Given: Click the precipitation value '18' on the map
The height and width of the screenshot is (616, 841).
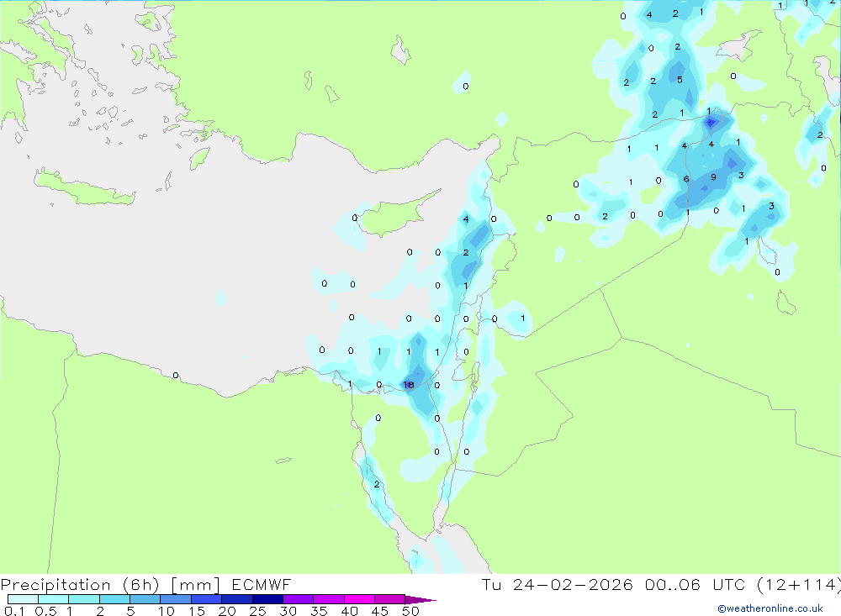Looking at the screenshot, I should 408,385.
